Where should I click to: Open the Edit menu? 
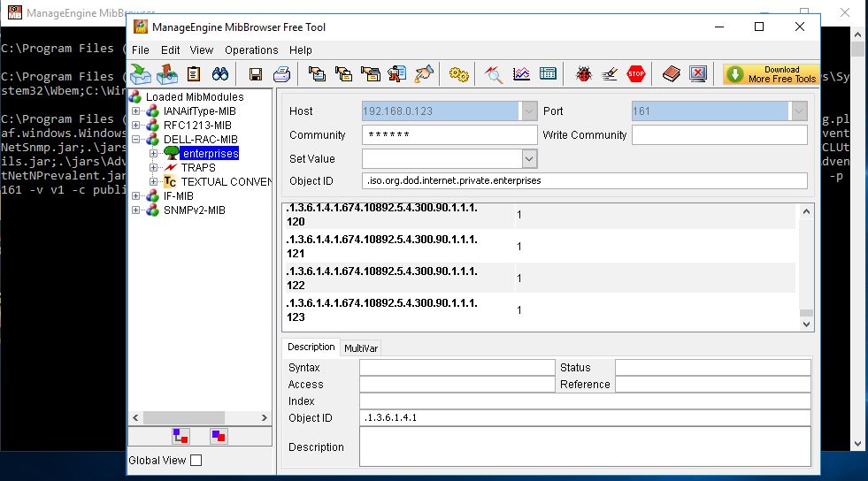171,50
